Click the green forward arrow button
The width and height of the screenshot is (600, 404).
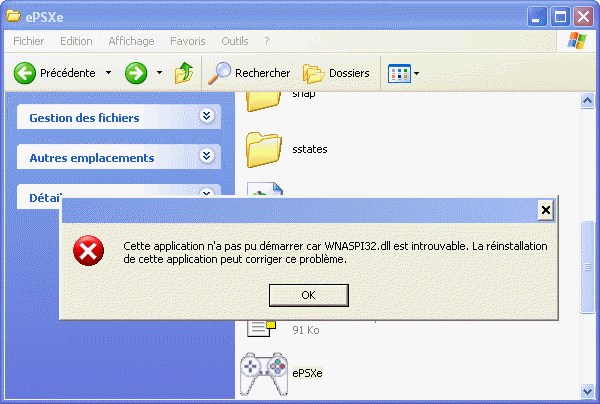tap(136, 73)
